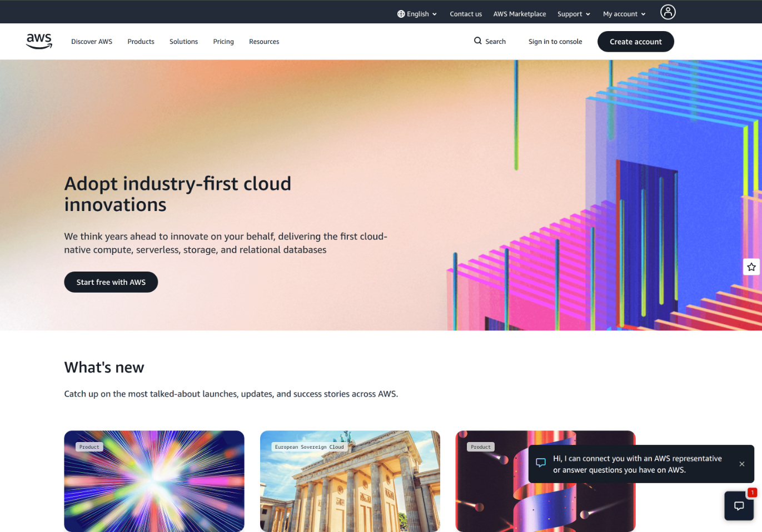Open the Solutions menu
Image resolution: width=762 pixels, height=532 pixels.
pyautogui.click(x=183, y=42)
